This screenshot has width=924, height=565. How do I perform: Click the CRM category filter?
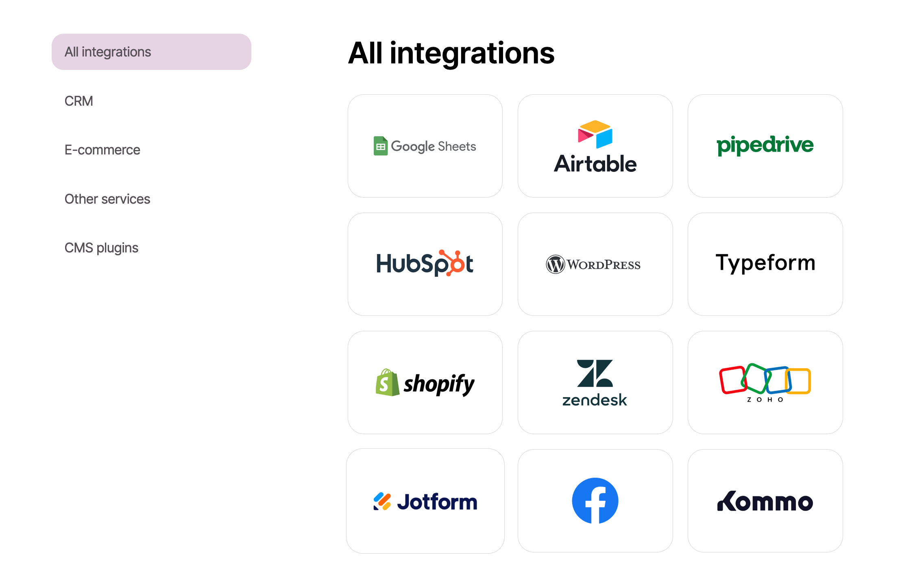click(x=78, y=101)
